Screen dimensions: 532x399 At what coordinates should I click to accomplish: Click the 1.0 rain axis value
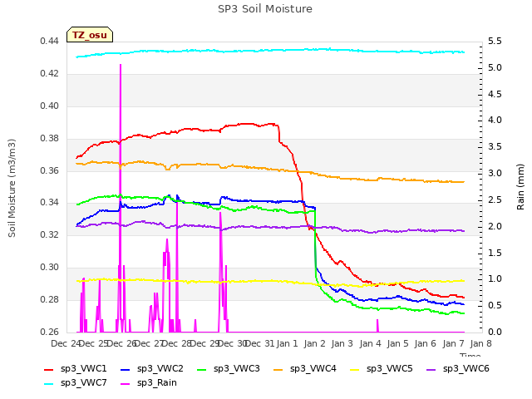point(495,279)
